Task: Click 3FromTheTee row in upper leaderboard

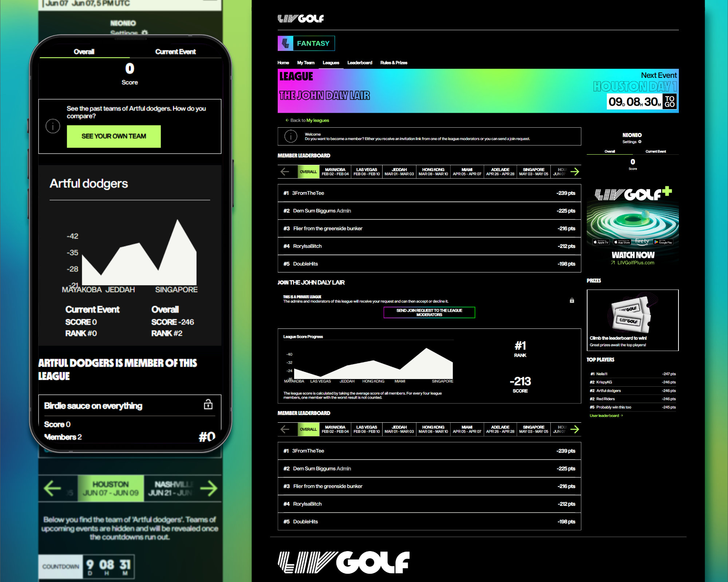Action: tap(429, 193)
